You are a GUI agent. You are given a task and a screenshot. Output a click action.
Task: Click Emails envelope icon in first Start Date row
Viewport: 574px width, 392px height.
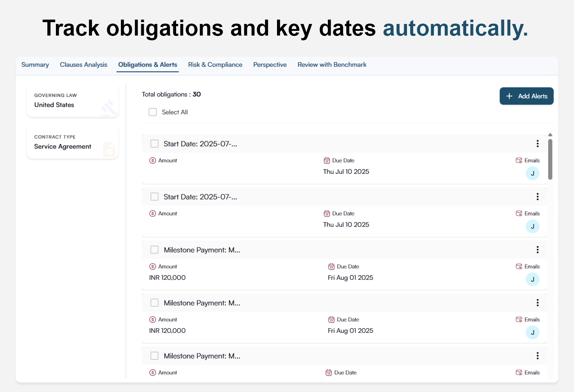click(x=519, y=160)
